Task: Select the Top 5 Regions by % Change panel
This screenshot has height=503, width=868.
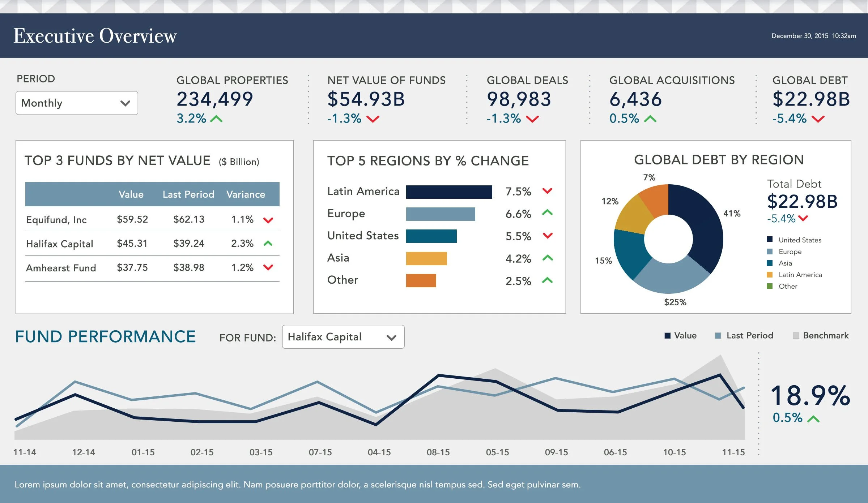Action: pos(439,227)
